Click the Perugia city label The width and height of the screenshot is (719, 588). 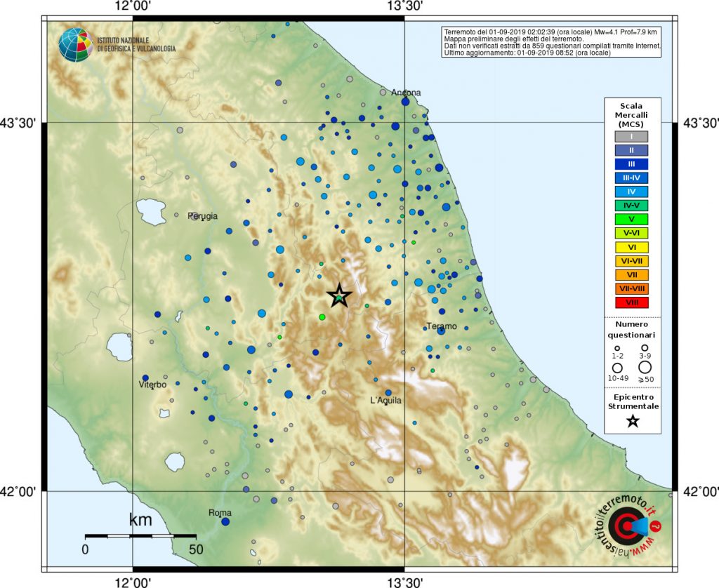203,216
